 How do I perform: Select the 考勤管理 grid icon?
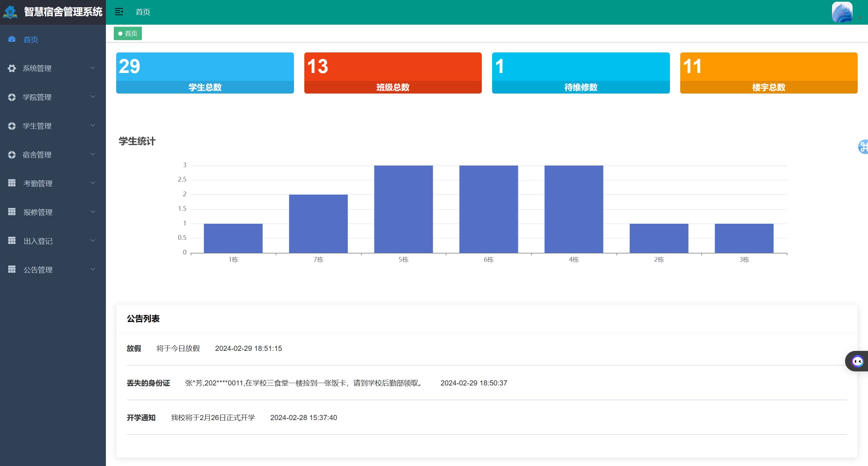tap(12, 183)
